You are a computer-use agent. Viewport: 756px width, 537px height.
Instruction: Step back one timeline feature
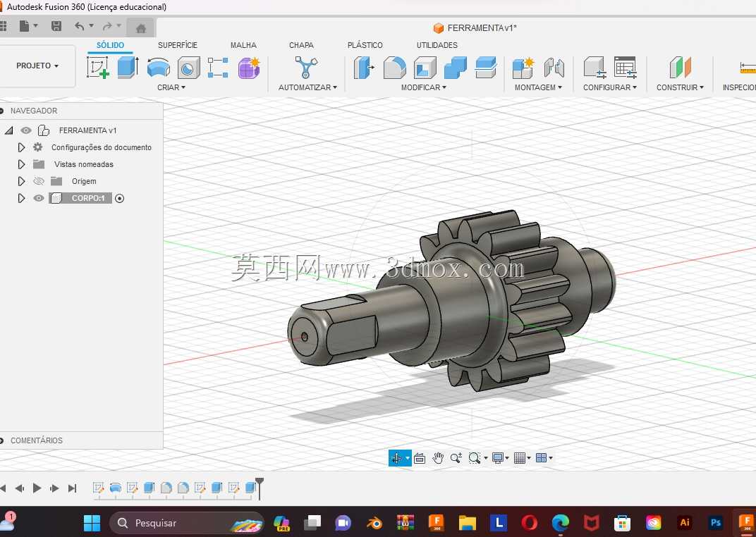coord(19,488)
